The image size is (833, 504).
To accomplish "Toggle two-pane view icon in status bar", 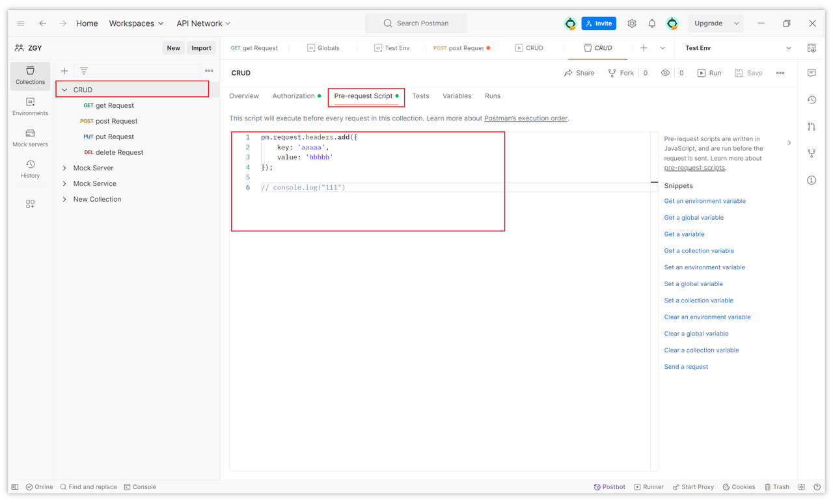I will click(802, 487).
